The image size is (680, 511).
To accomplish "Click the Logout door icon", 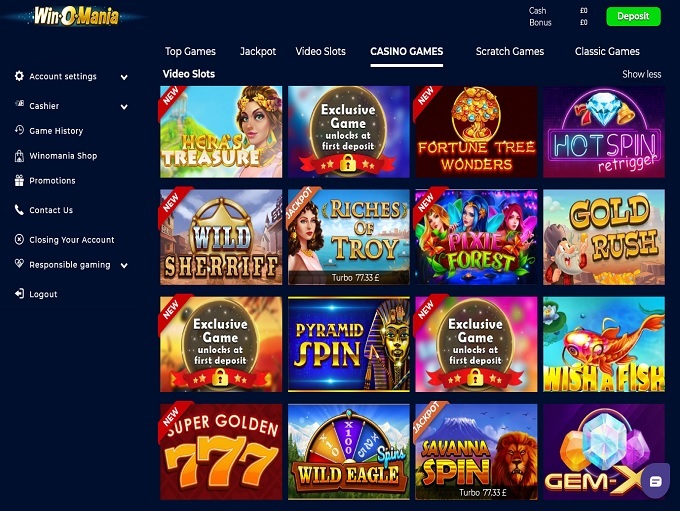I will (19, 294).
